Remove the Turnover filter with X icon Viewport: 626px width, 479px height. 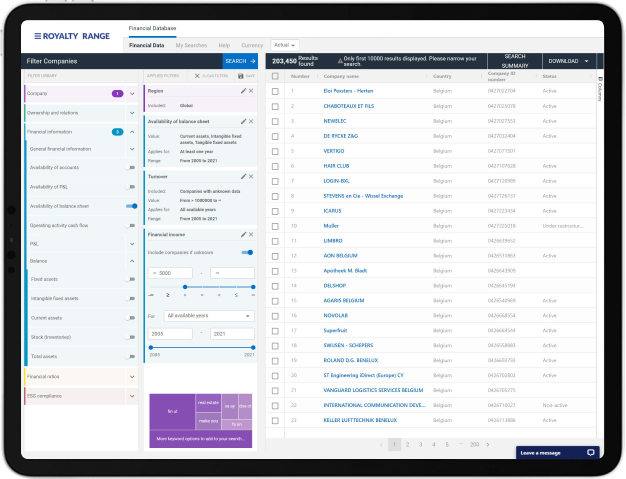coord(251,176)
